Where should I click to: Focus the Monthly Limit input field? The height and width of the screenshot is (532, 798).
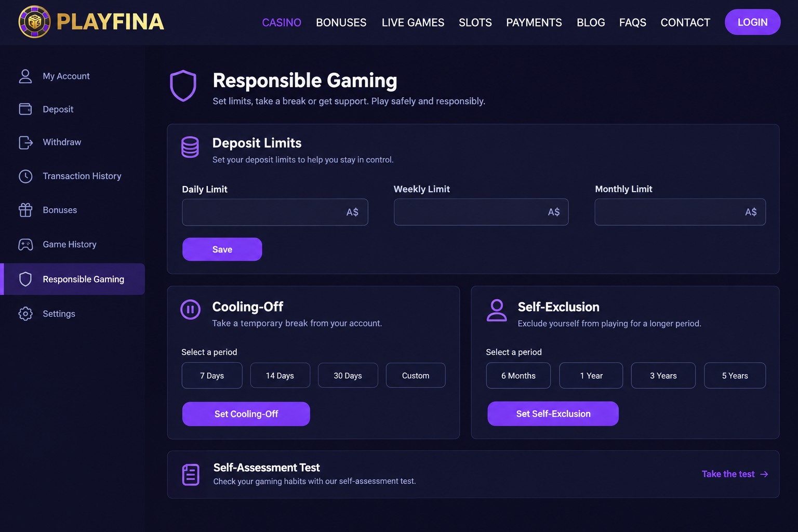click(680, 212)
